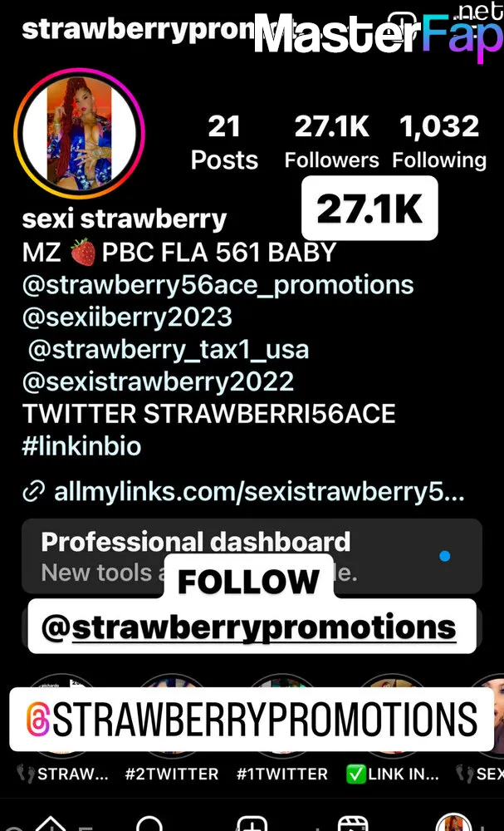Open the @sexiiberry2023 mention link
Image resolution: width=504 pixels, height=831 pixels.
click(127, 317)
